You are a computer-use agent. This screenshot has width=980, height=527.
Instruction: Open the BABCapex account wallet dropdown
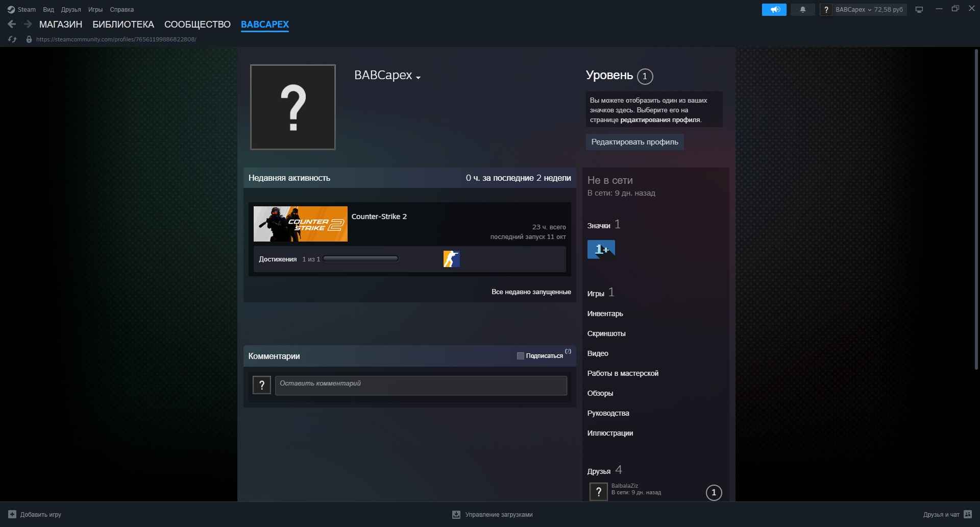[868, 10]
